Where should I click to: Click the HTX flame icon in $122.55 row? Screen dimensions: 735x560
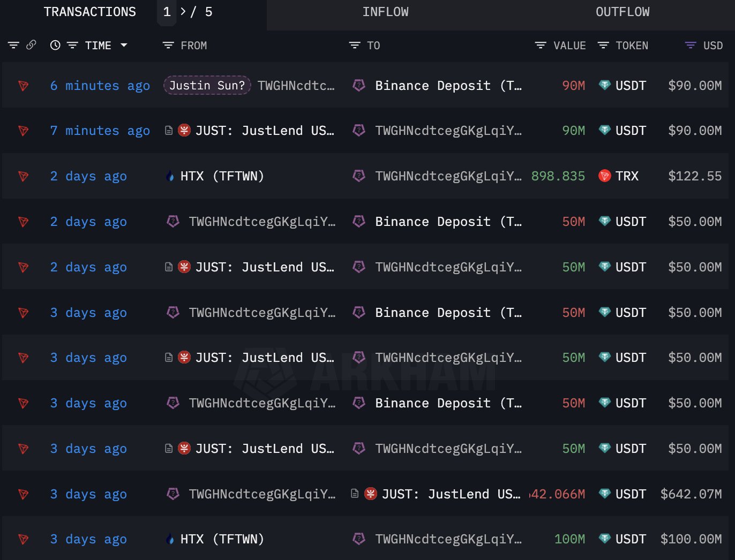[x=170, y=176]
